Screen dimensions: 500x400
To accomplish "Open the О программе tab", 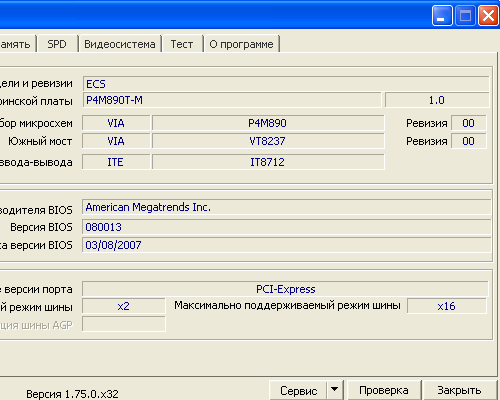I will click(241, 44).
